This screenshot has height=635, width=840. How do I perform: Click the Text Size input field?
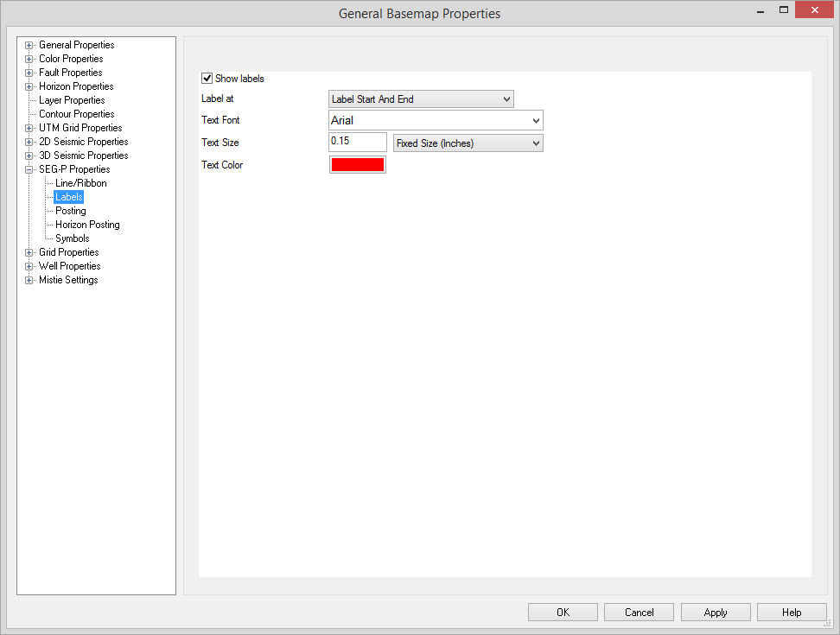[357, 142]
